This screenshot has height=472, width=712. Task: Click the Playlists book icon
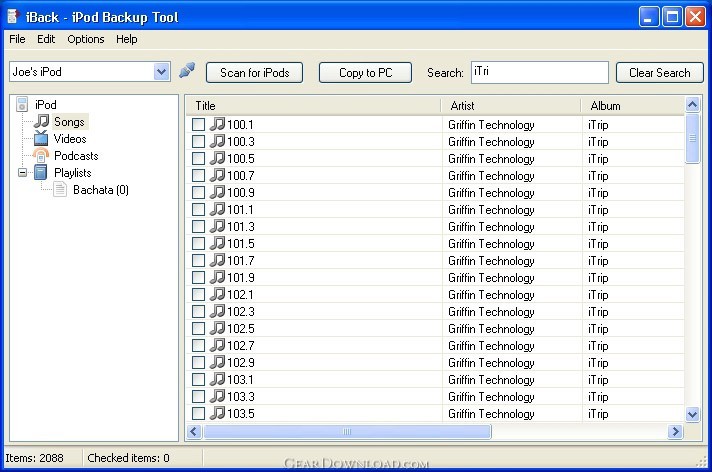[x=41, y=172]
